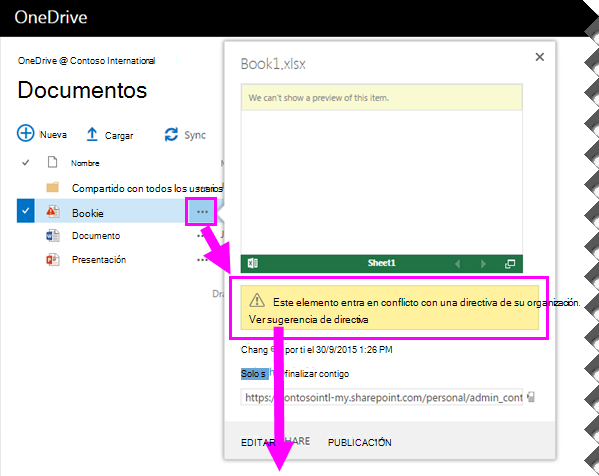Screen dimensions: 599x476
Task: Select EDITAR in the callout footer
Action: point(258,442)
